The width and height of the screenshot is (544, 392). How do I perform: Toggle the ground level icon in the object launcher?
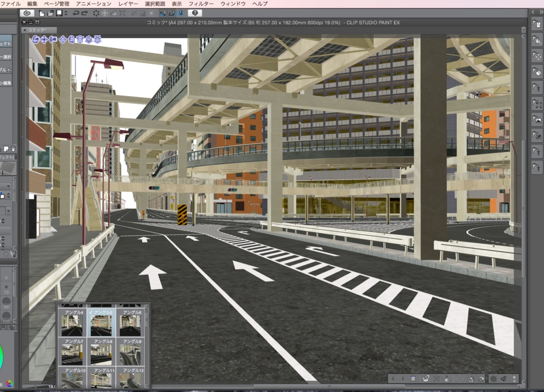pos(447,378)
